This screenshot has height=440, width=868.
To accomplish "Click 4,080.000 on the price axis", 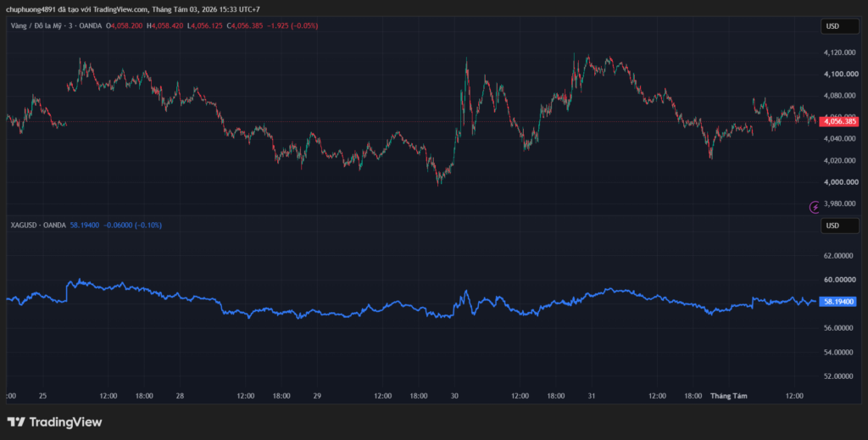I will point(841,96).
